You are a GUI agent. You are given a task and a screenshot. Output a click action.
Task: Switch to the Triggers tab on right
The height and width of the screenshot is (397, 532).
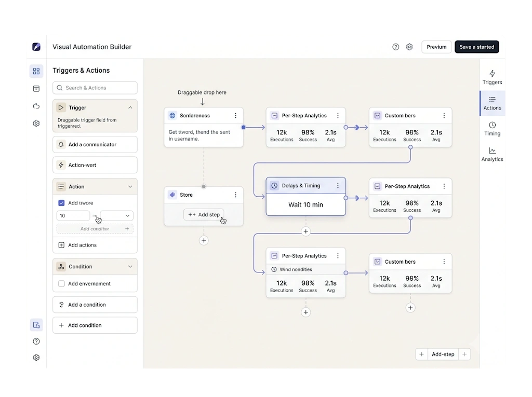[x=493, y=78]
